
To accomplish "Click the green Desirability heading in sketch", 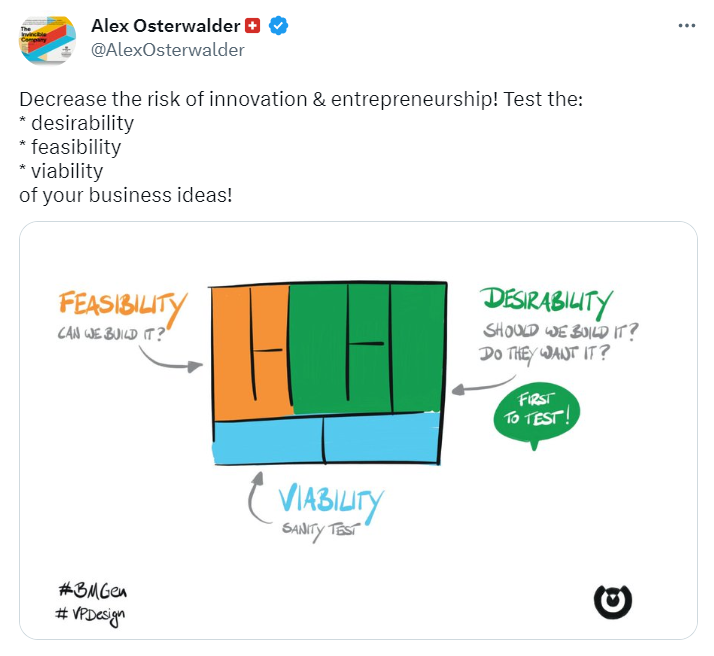I will pyautogui.click(x=546, y=300).
